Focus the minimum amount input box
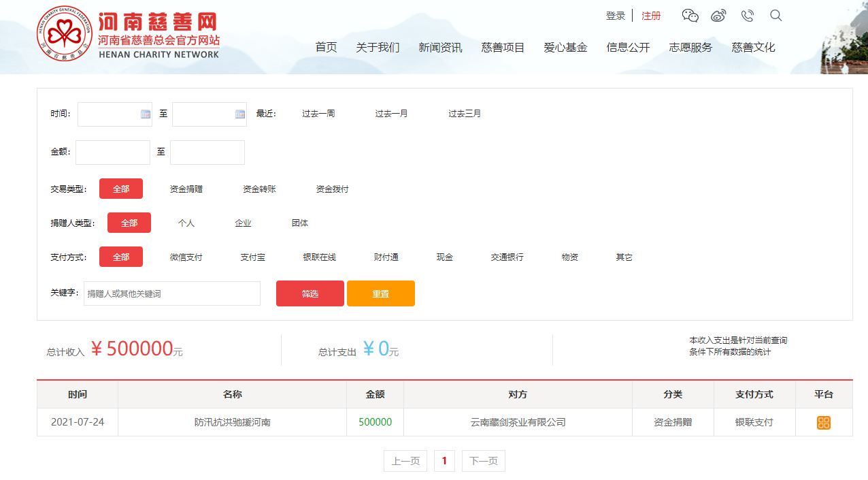868x480 pixels. [x=112, y=153]
